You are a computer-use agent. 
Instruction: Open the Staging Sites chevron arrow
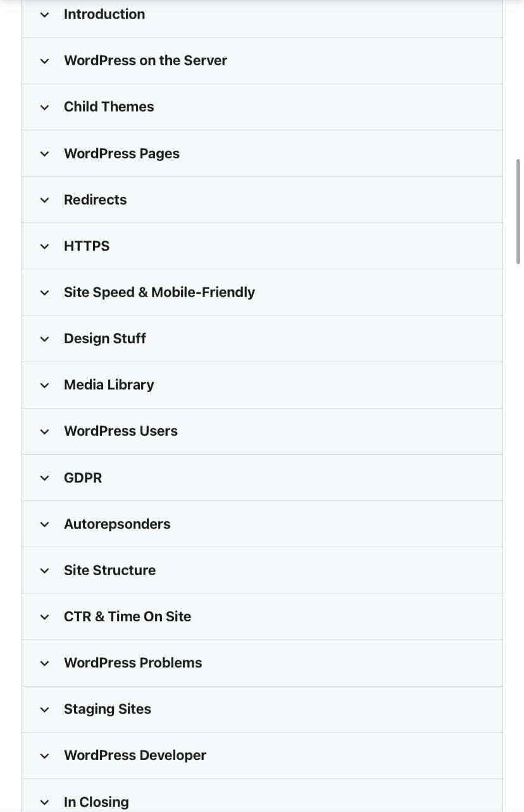click(44, 709)
